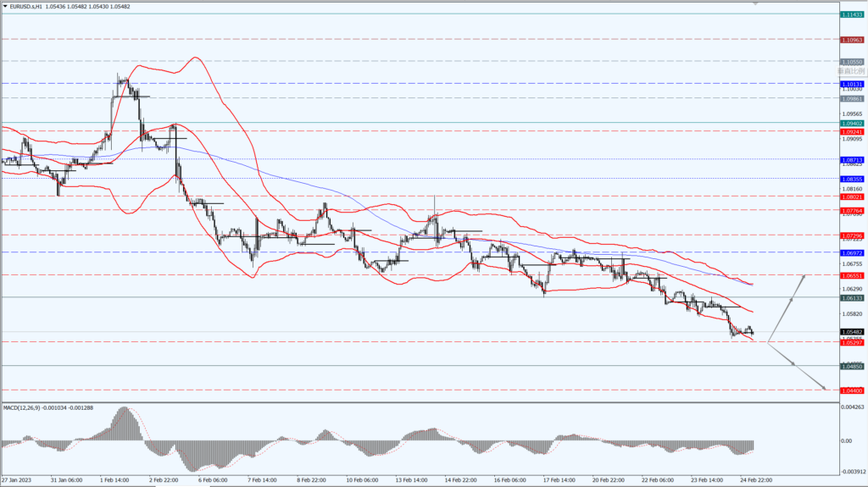
Task: Click the blue 1.08713 price label
Action: [x=852, y=159]
